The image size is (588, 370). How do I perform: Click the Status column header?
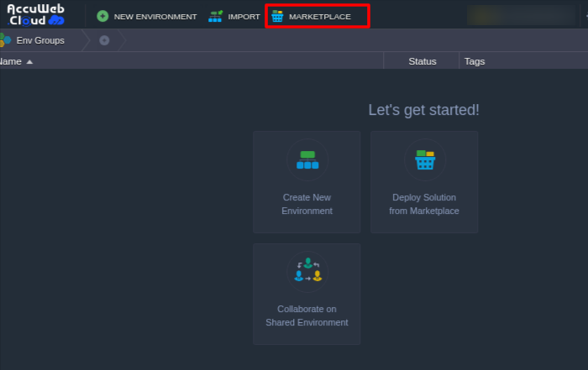click(422, 61)
